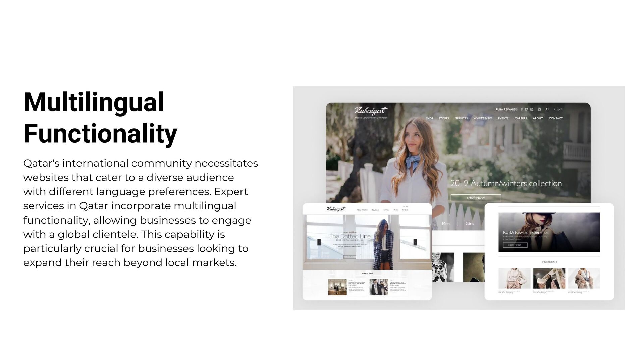644x362 pixels.
Task: Click next slide arrow on Dotted Line banner
Action: [x=415, y=242]
